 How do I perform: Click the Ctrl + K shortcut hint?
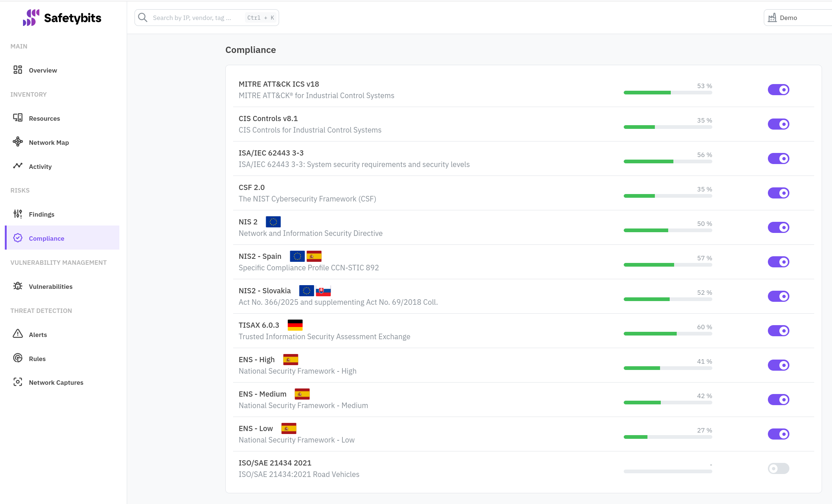261,17
